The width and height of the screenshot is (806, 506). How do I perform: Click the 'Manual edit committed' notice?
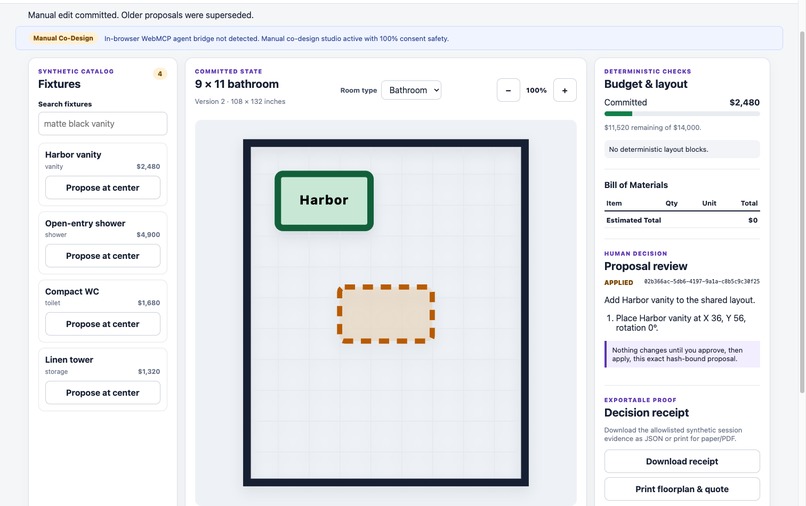(140, 15)
